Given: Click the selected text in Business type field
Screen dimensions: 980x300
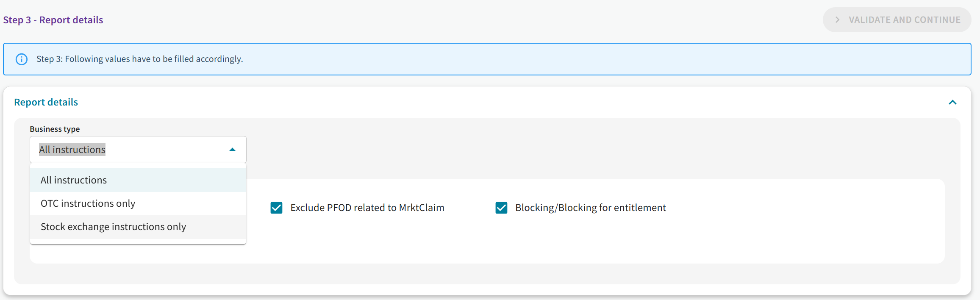Looking at the screenshot, I should [72, 150].
